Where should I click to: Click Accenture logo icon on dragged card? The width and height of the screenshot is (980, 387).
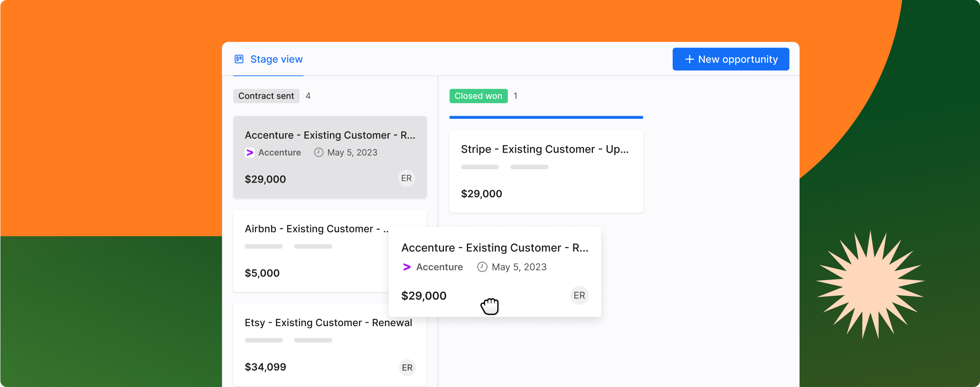[407, 267]
